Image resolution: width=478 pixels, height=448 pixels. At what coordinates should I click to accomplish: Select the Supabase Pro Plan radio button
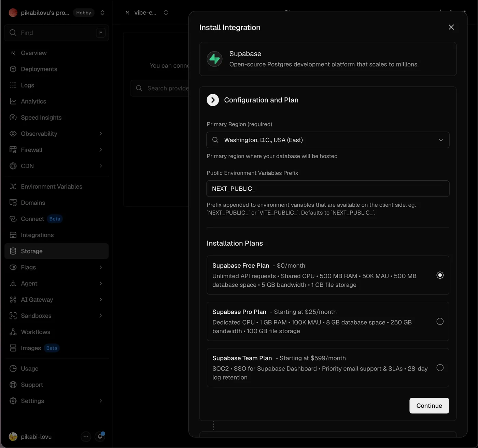click(x=440, y=321)
